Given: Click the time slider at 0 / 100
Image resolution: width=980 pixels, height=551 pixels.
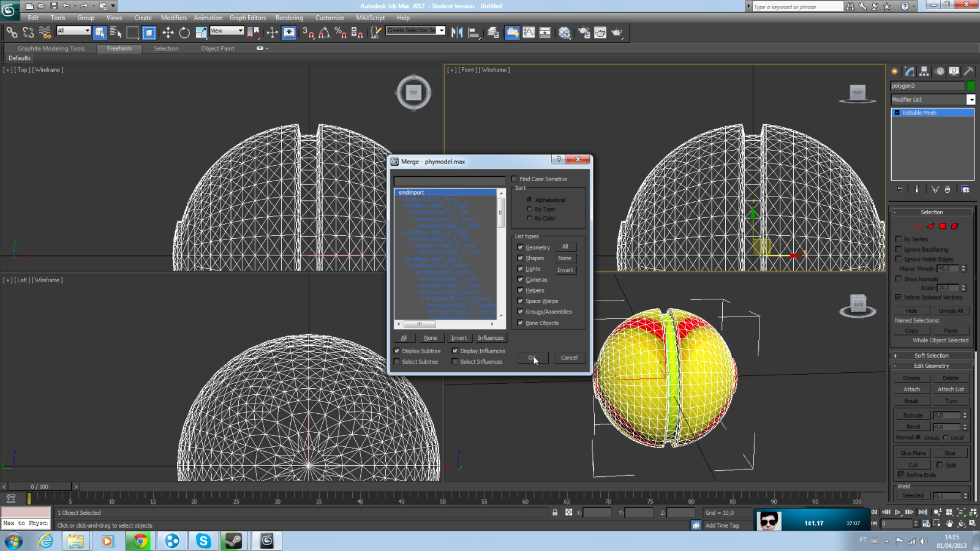Looking at the screenshot, I should (x=40, y=487).
